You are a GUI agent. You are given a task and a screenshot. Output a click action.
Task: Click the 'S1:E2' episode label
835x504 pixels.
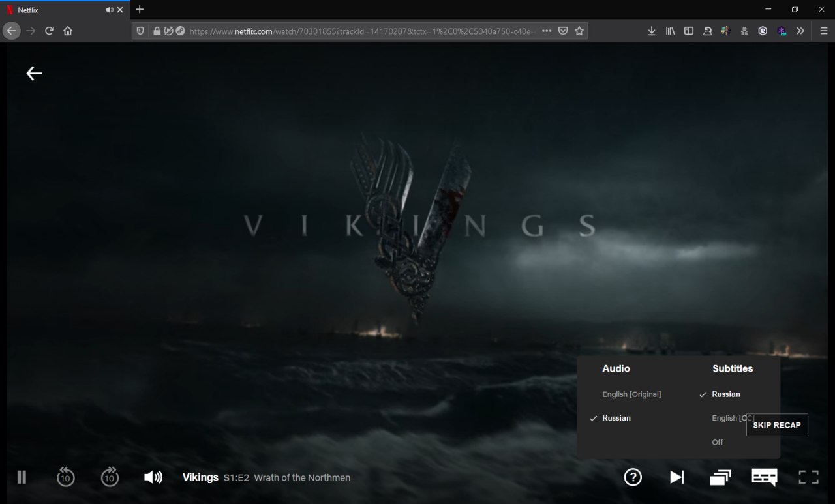pos(236,477)
